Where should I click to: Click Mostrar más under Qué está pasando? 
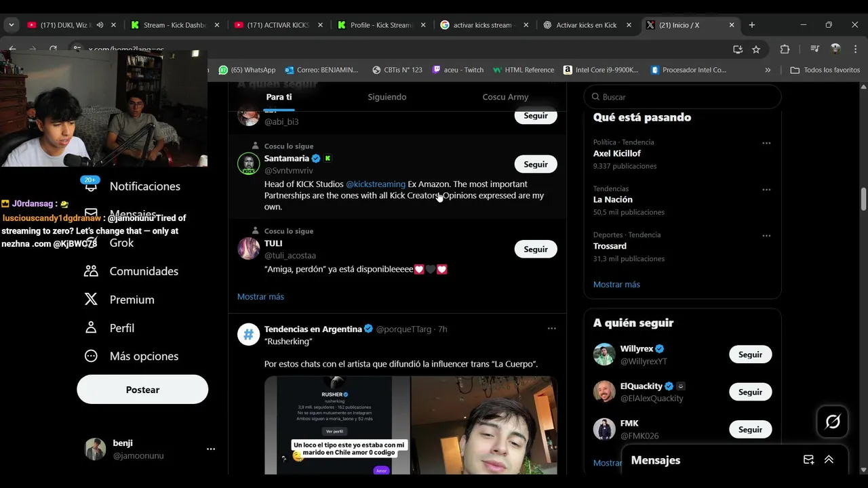[616, 285]
